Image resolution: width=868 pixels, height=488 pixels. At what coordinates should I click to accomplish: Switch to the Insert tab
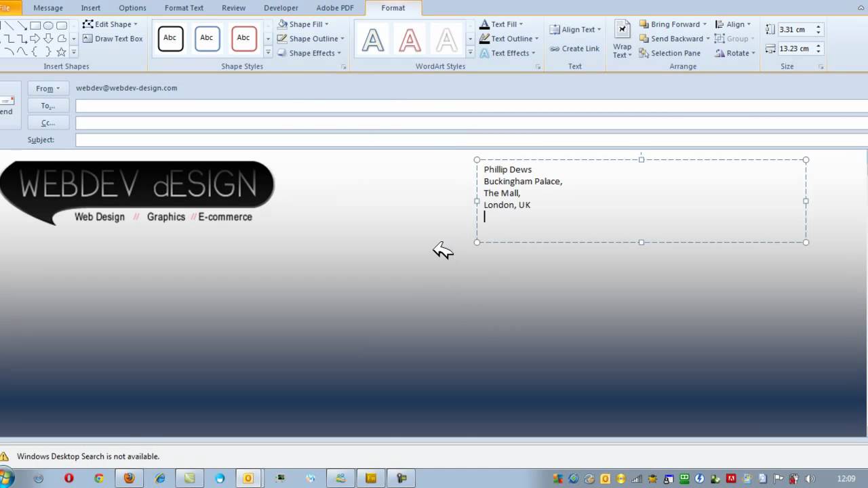tap(91, 8)
